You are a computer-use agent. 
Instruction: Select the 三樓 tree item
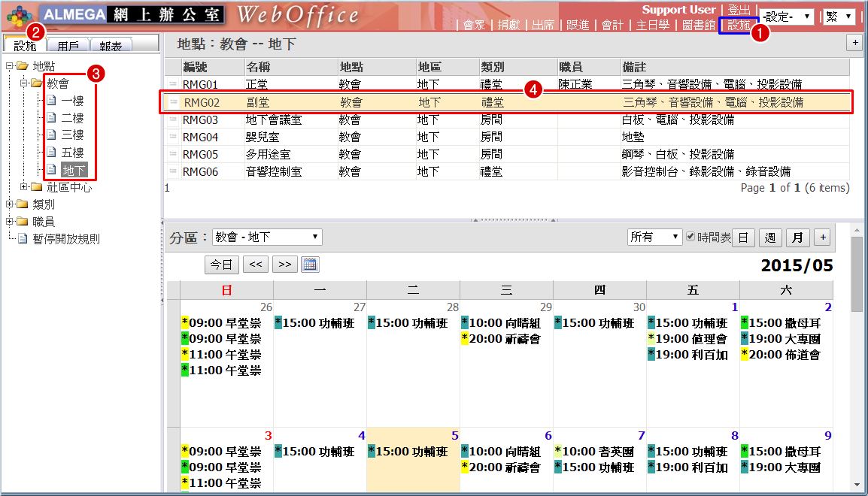[72, 135]
